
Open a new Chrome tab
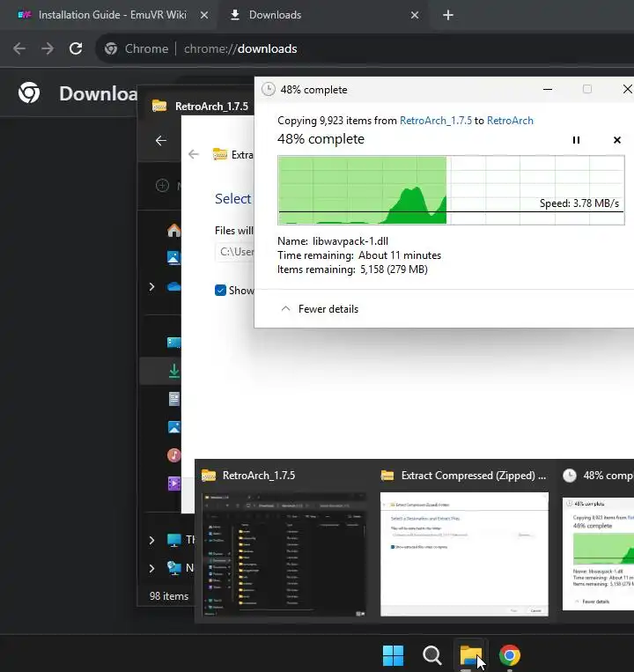pyautogui.click(x=448, y=15)
